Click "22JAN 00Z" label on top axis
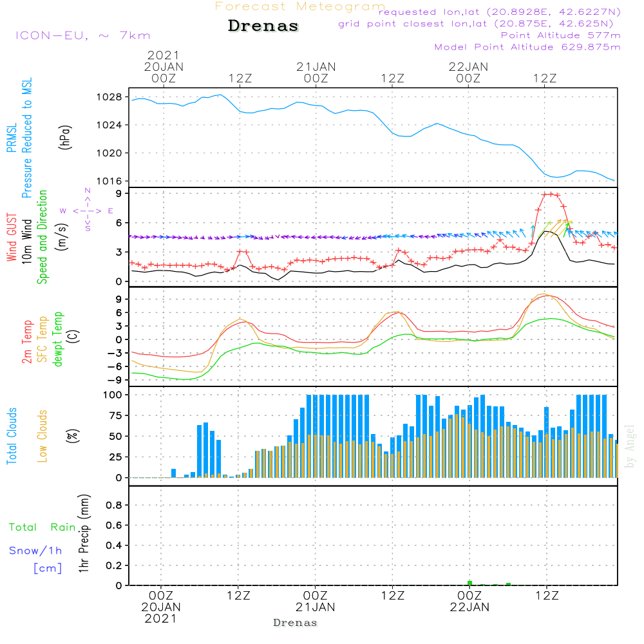The width and height of the screenshot is (644, 644). click(468, 72)
